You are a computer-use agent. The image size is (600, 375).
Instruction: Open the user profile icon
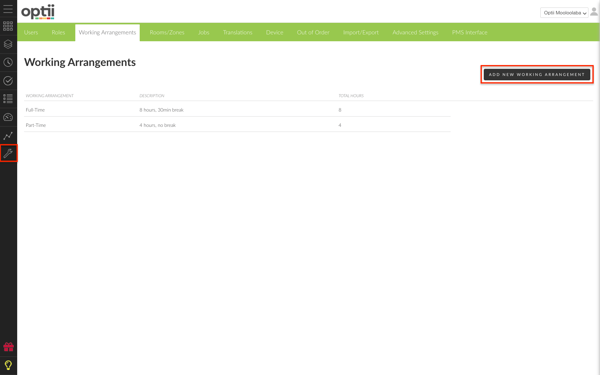[x=594, y=12]
